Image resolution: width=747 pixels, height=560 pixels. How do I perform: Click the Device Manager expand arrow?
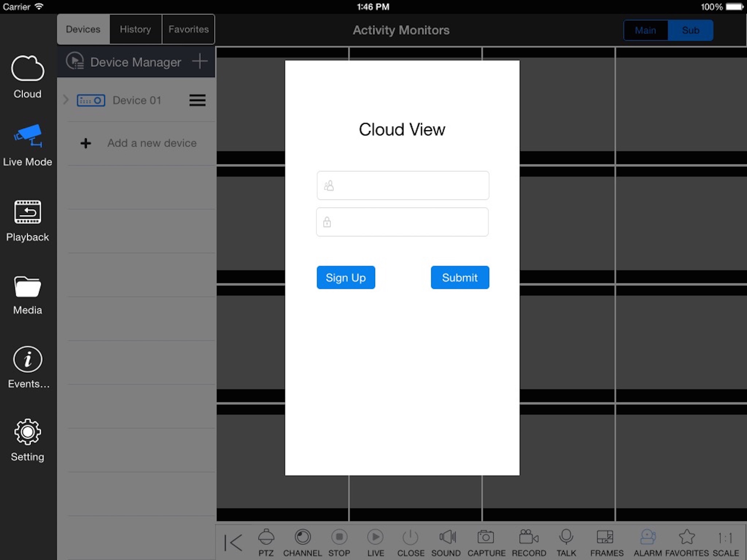65,100
